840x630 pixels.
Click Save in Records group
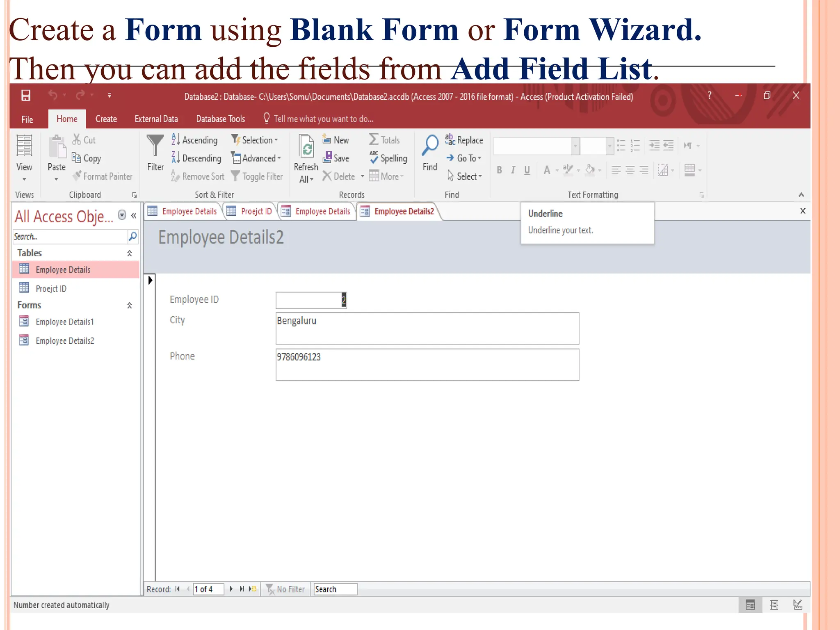(x=336, y=158)
